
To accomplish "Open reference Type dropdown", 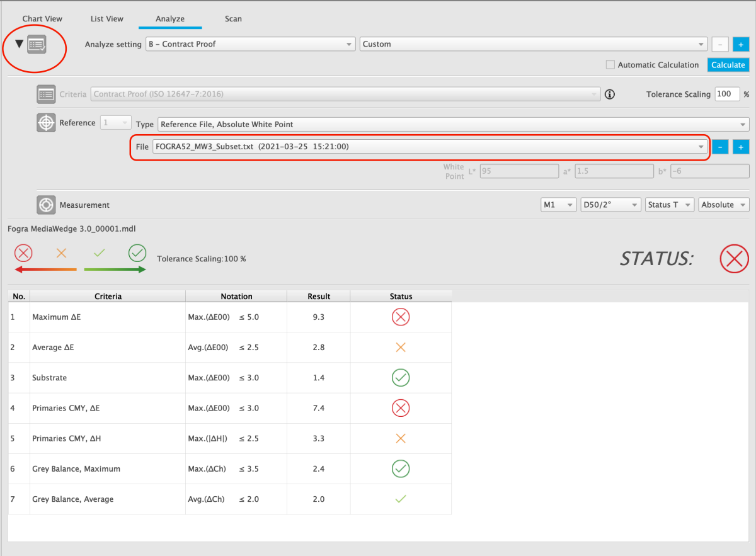I will coord(453,125).
